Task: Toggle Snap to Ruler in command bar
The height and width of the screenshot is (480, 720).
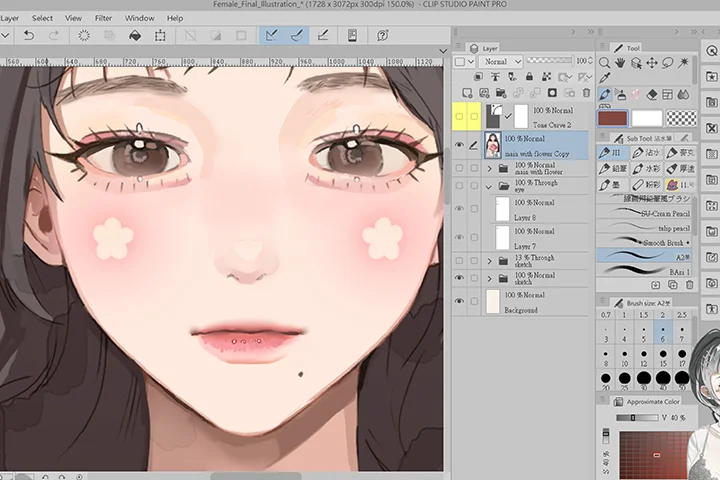Action: pos(271,35)
